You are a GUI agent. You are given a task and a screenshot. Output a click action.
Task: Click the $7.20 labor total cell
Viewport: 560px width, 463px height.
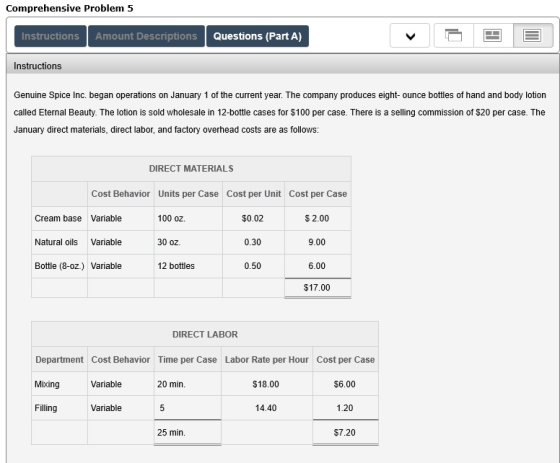[345, 432]
